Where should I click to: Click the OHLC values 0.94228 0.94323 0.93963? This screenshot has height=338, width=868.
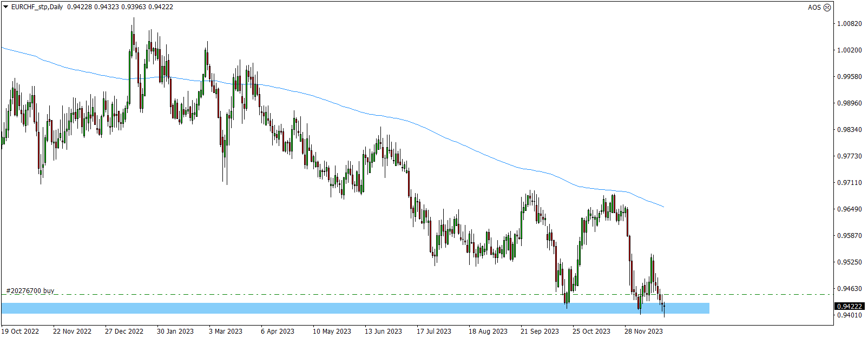106,7
